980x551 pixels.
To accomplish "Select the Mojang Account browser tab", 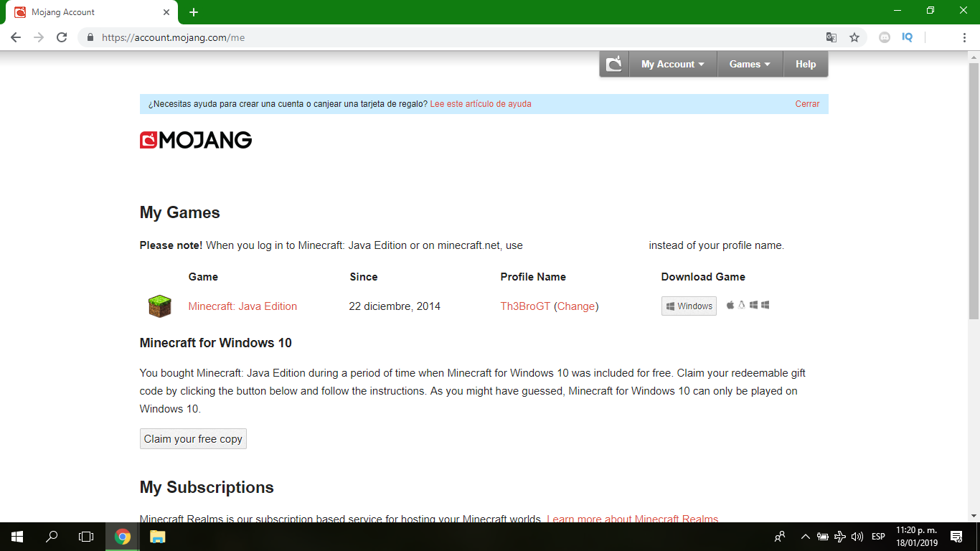I will point(91,12).
